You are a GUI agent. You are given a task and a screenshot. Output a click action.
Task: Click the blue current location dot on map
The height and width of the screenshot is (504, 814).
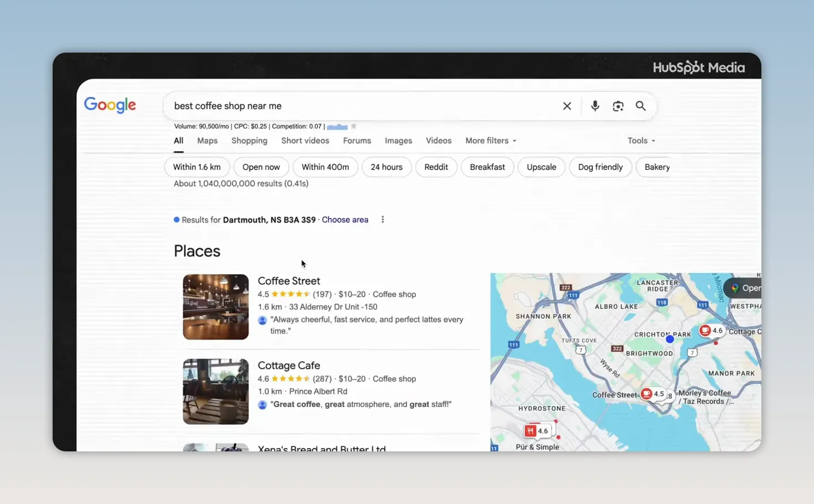click(669, 338)
